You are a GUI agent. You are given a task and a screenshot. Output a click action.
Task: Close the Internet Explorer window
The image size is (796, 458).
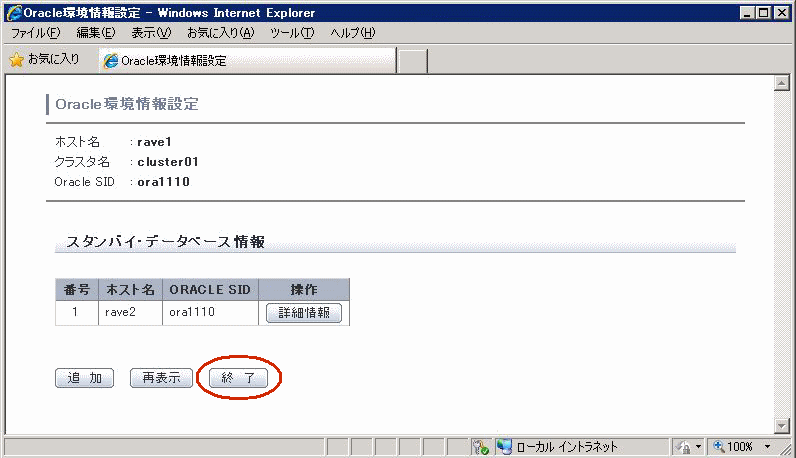(782, 13)
